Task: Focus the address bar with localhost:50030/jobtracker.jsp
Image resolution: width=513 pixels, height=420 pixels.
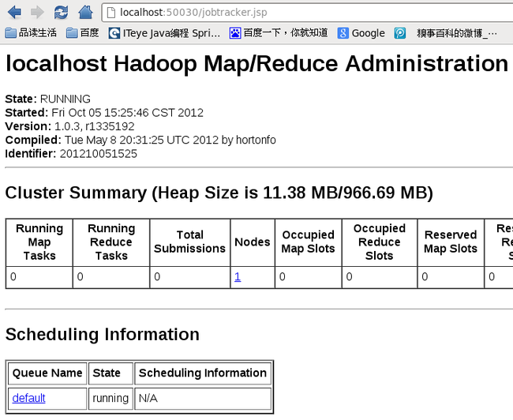Action: coord(308,13)
